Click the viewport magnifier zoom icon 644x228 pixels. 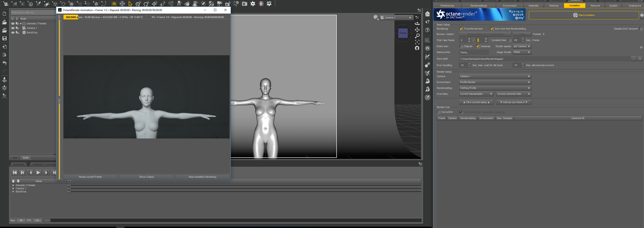point(417,36)
